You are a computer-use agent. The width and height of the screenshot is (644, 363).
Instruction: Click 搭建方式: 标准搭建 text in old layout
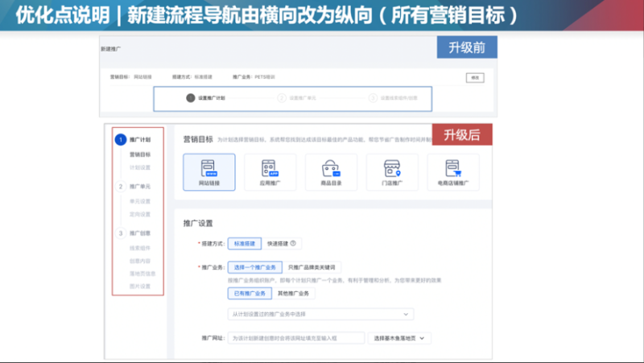click(192, 76)
